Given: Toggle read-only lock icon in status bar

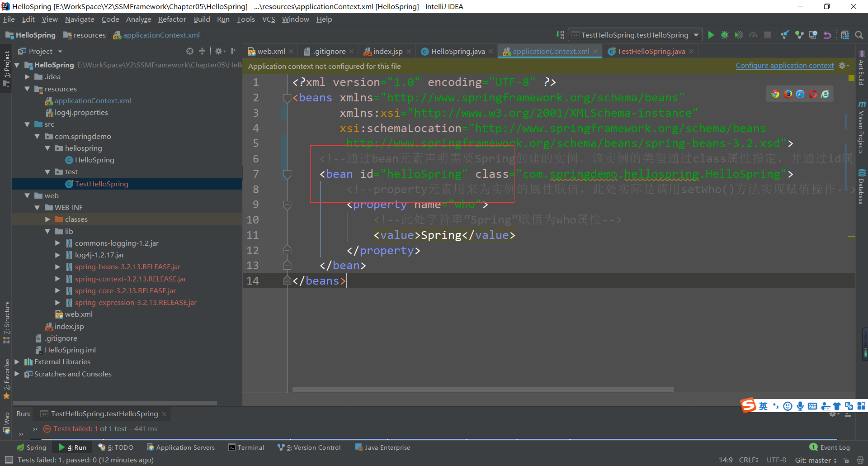Looking at the screenshot, I should (846, 460).
